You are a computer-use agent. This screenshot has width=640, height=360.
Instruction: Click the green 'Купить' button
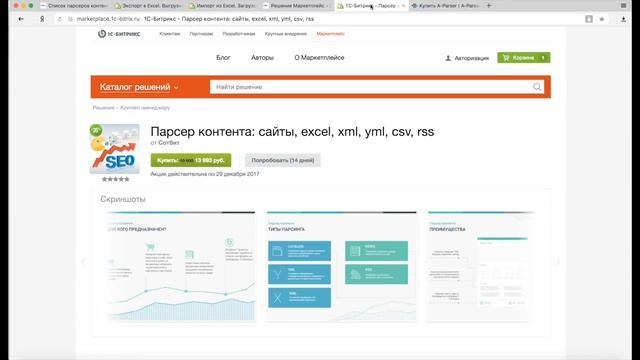click(x=191, y=160)
